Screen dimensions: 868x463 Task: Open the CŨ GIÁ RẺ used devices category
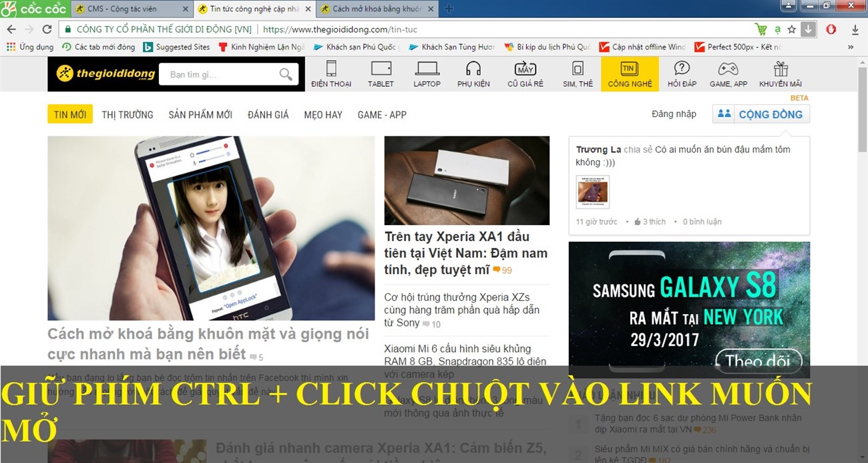click(x=525, y=74)
